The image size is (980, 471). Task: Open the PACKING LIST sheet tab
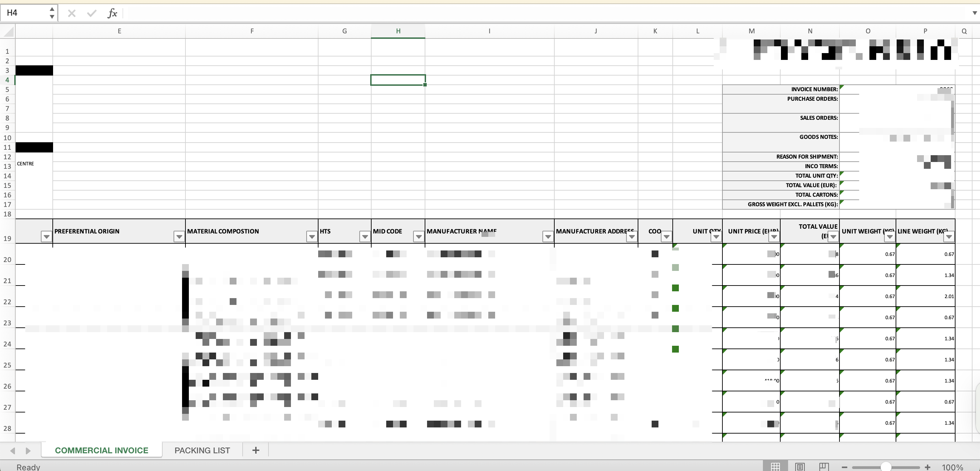[202, 451]
